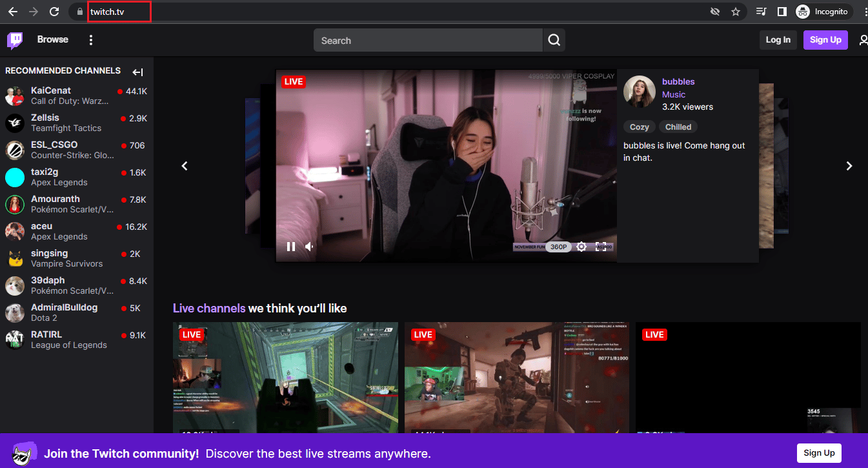Click 39daph's avatar in sidebar
This screenshot has height=468, width=868.
pos(15,285)
